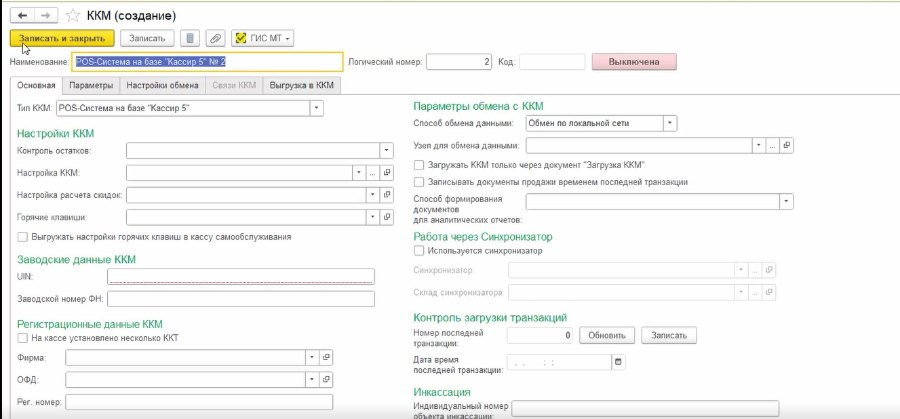The image size is (900, 419).
Task: Switch to the Параметры tab
Action: [x=91, y=86]
